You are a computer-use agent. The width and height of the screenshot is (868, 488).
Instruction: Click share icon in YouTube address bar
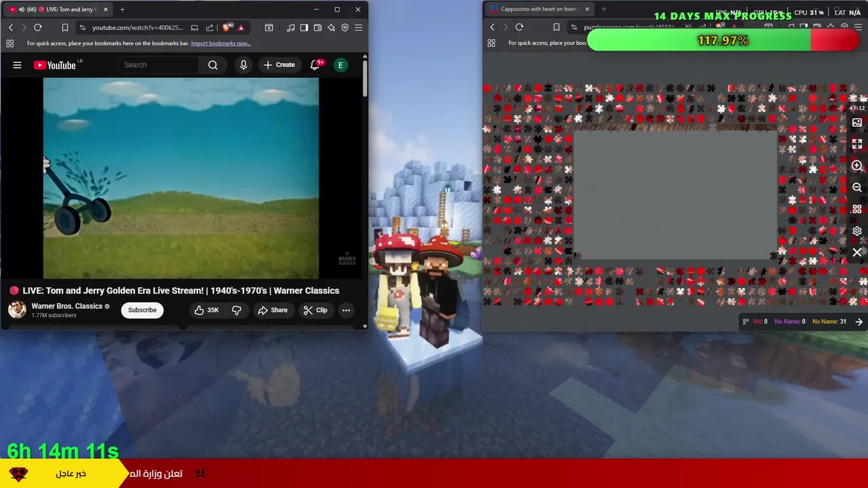pos(210,28)
